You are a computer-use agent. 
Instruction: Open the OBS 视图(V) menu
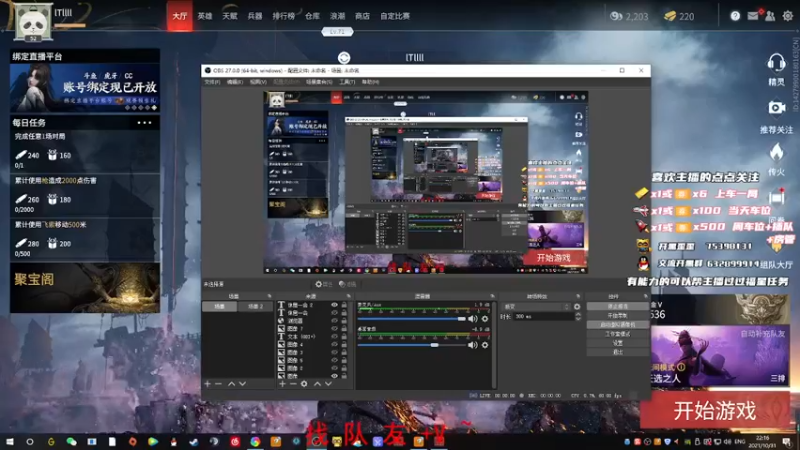pyautogui.click(x=258, y=82)
